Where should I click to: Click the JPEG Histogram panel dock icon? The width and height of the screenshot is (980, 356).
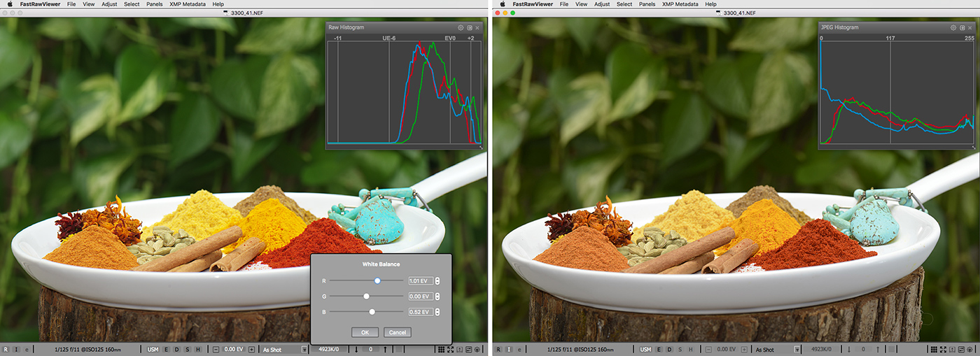[962, 27]
